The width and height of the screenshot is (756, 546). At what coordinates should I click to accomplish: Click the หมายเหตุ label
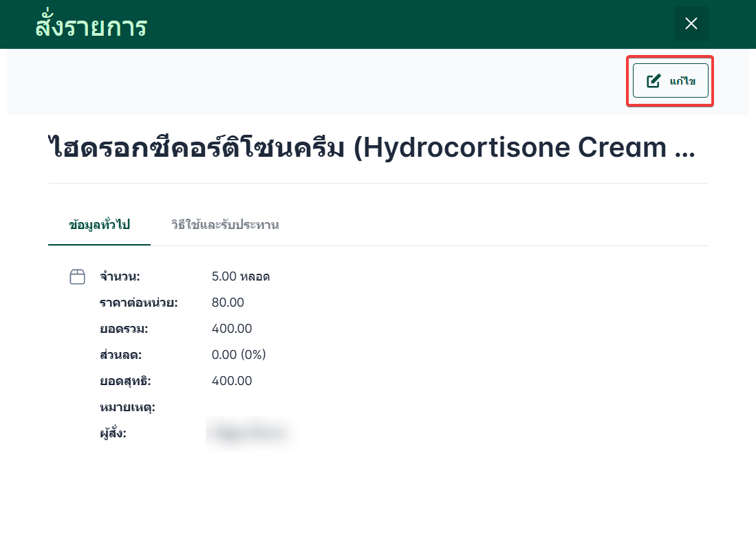click(127, 407)
